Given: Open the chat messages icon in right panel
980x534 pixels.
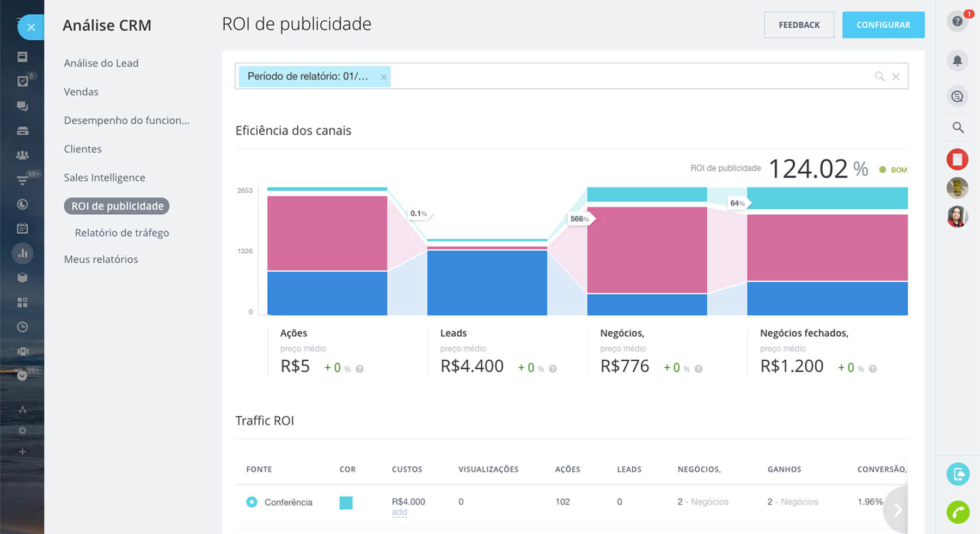Looking at the screenshot, I should point(957,96).
